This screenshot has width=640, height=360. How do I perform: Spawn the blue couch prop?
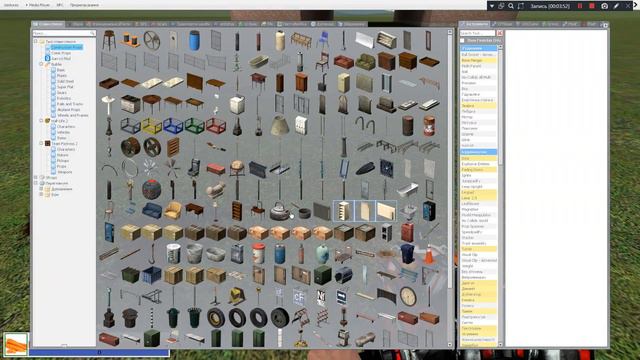pos(152,211)
